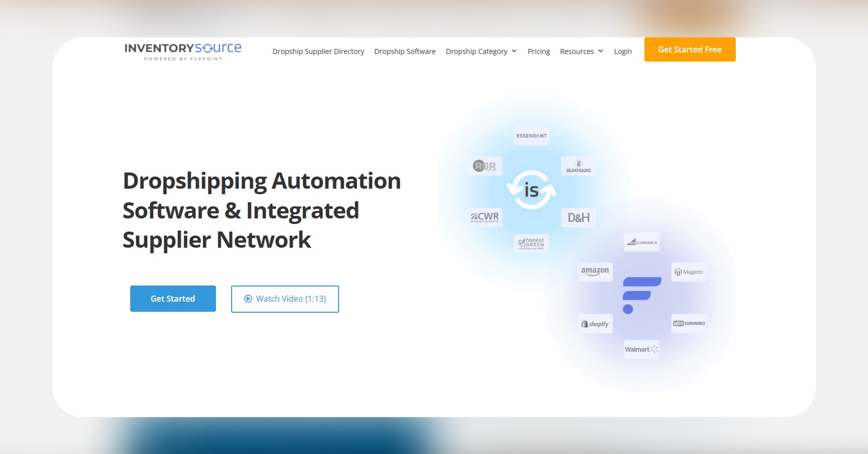Click the Get Started Free button
The width and height of the screenshot is (868, 454).
[690, 49]
